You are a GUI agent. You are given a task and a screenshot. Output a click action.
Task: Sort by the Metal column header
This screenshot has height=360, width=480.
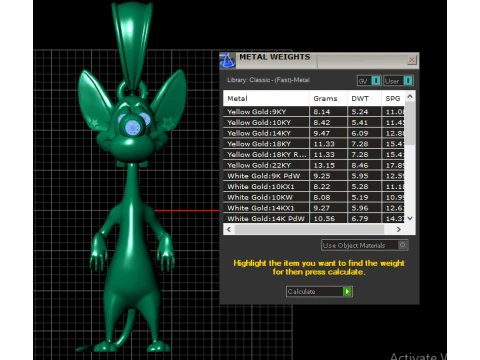[266, 98]
